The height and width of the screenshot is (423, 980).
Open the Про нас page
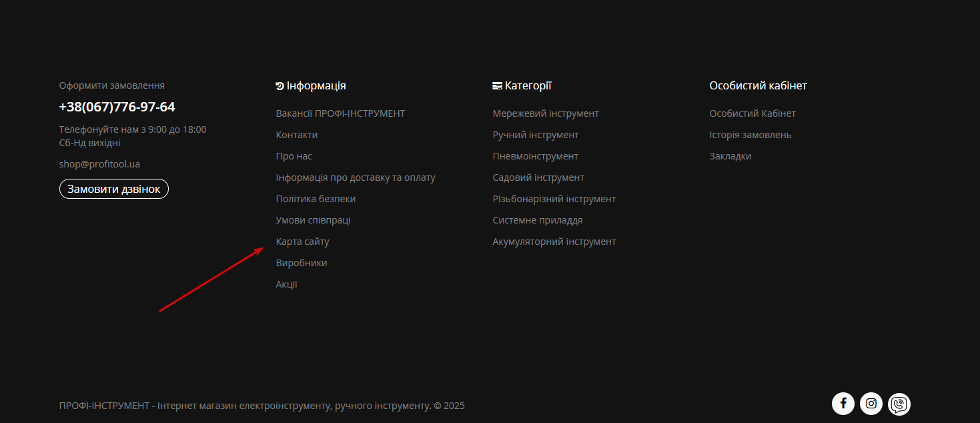[294, 156]
